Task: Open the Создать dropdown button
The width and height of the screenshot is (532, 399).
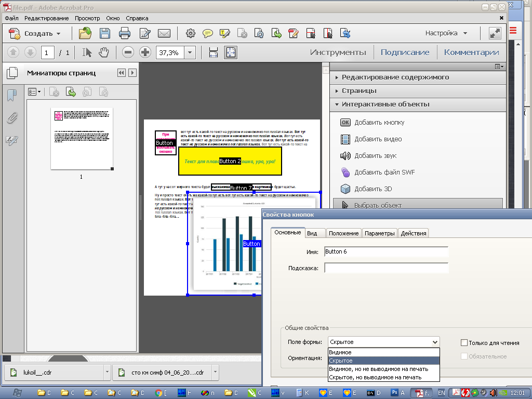Action: click(34, 34)
